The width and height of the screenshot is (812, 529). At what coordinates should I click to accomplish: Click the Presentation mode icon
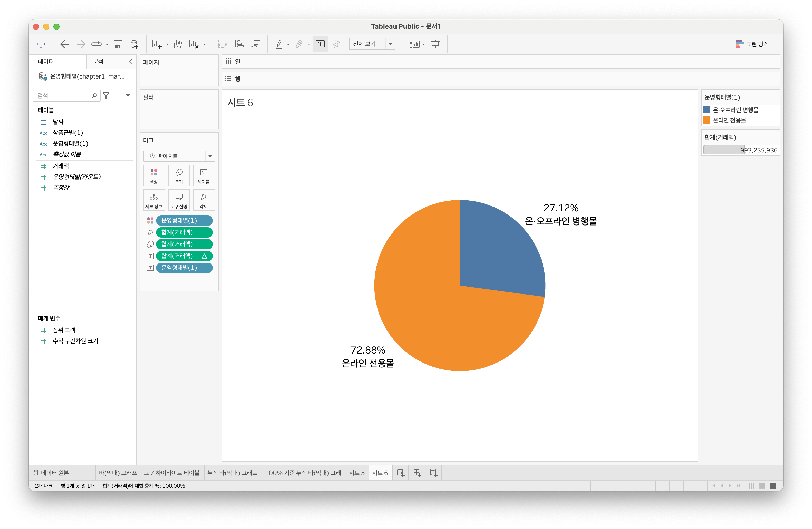tap(435, 44)
